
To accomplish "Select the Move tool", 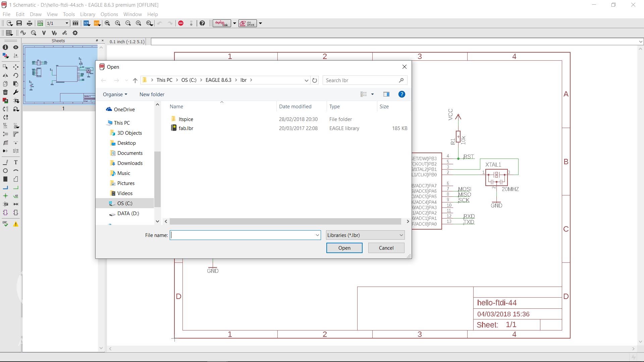I will pos(16,67).
